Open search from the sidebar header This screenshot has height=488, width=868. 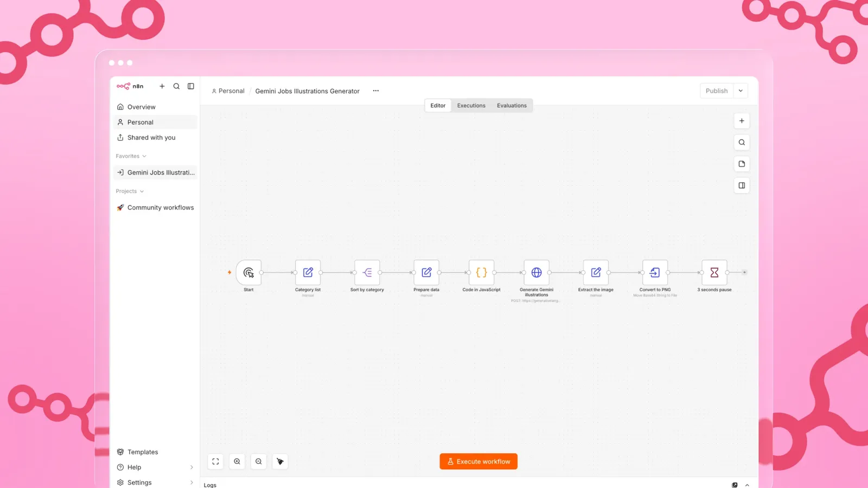pos(176,86)
